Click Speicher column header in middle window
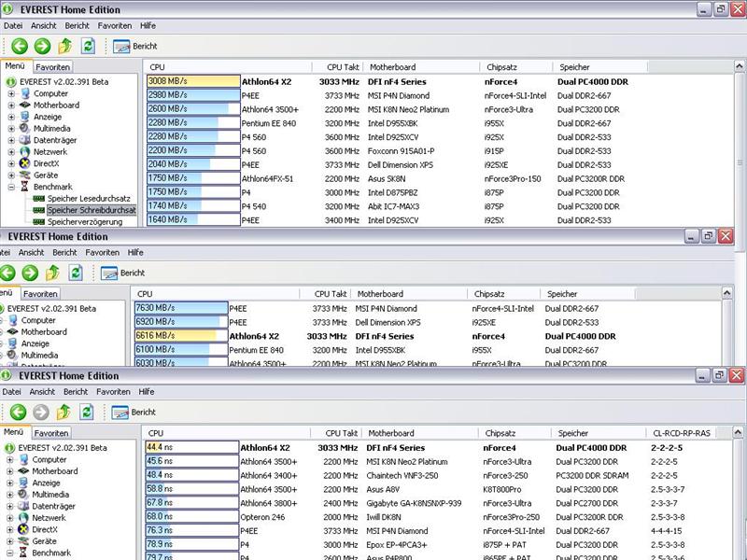This screenshot has height=560, width=747. tap(587, 294)
